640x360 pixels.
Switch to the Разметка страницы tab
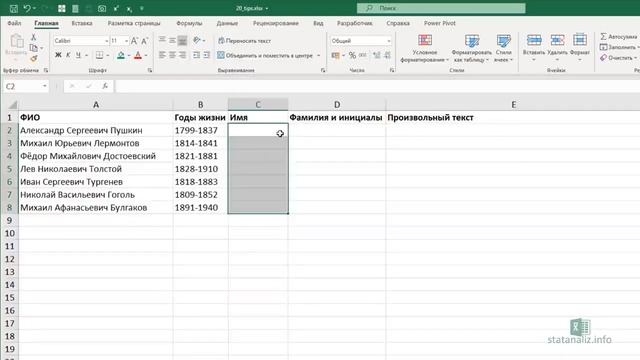pyautogui.click(x=134, y=23)
